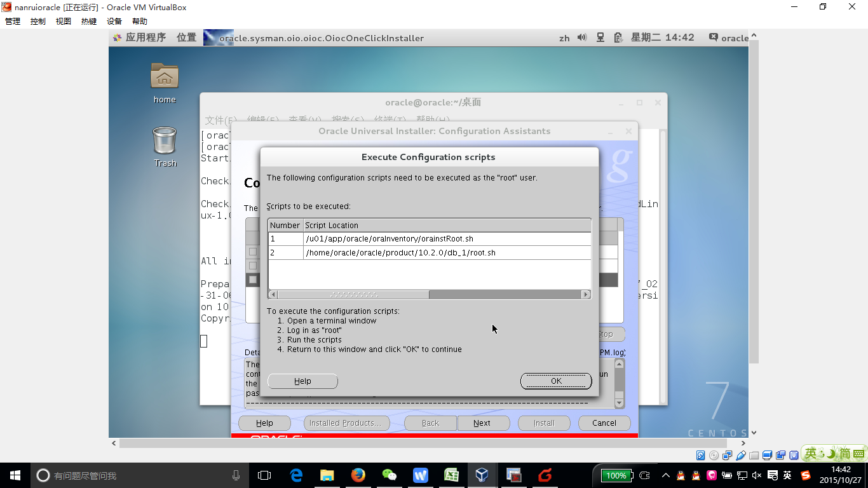Toggle 英 mode on the floating input method bar
The image size is (868, 488).
tap(810, 454)
